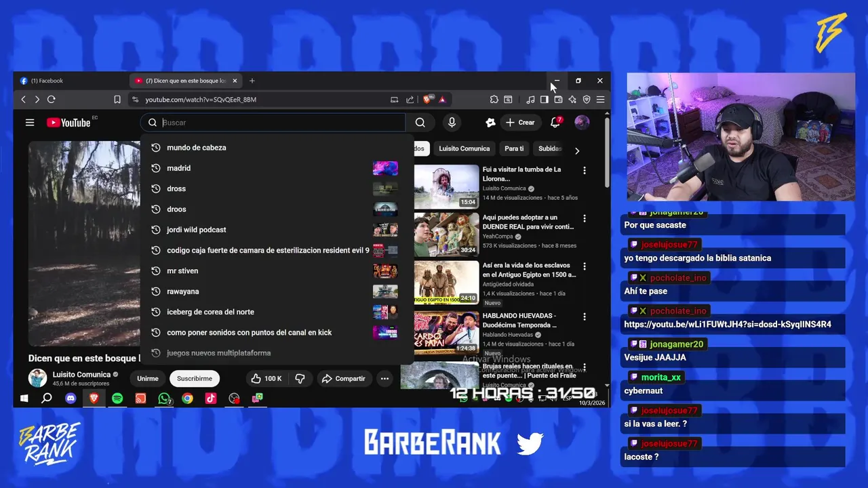Reload the YouTube page
This screenshot has width=868, height=488.
point(52,100)
